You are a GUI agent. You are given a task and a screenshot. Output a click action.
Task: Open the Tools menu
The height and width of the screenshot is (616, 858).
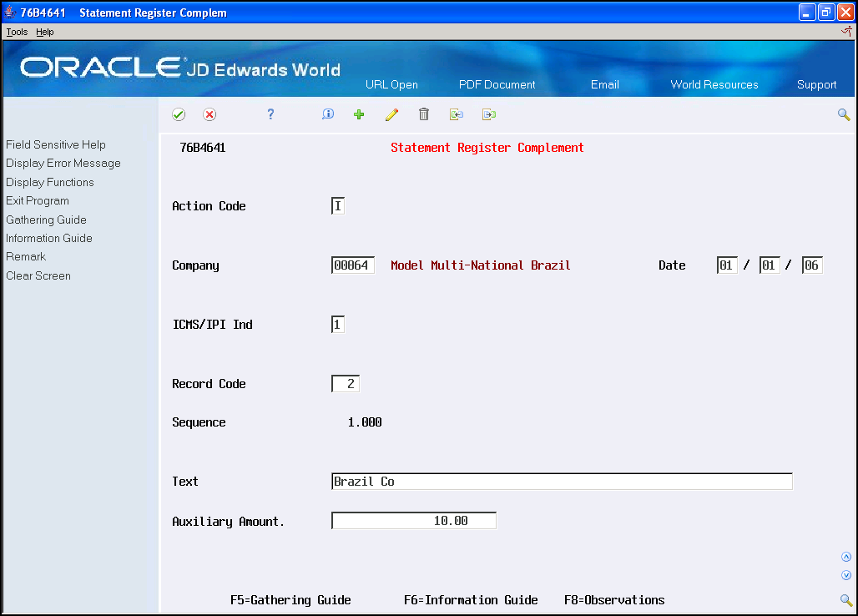coord(17,32)
